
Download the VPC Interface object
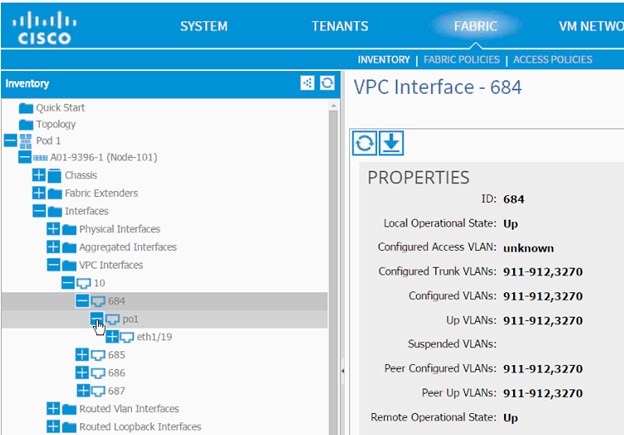coord(392,143)
